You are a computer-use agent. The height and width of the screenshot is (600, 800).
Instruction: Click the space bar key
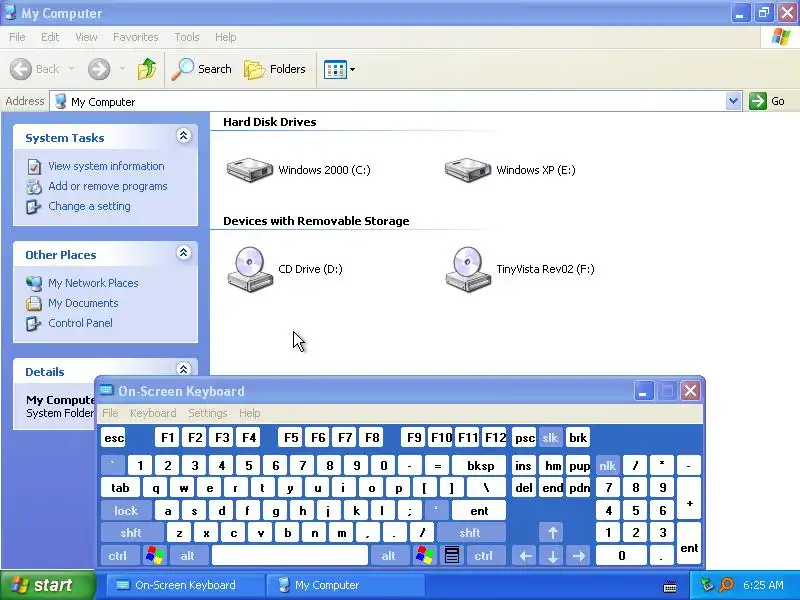[x=290, y=556]
